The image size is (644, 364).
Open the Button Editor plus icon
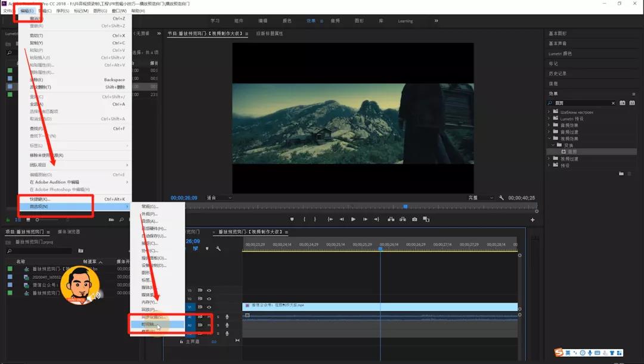[532, 220]
